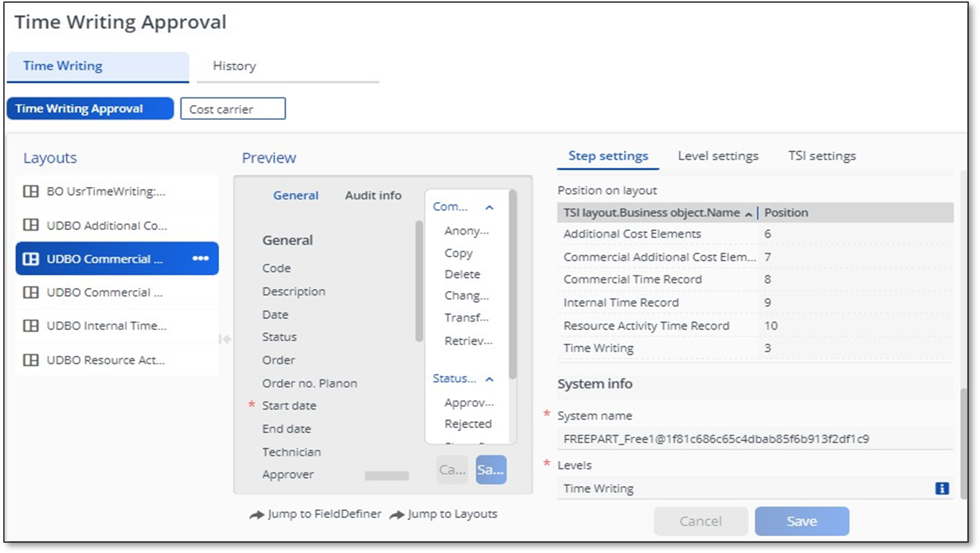Sort by TSI layout.Business object.Name column arrow
980x553 pixels.
point(748,214)
